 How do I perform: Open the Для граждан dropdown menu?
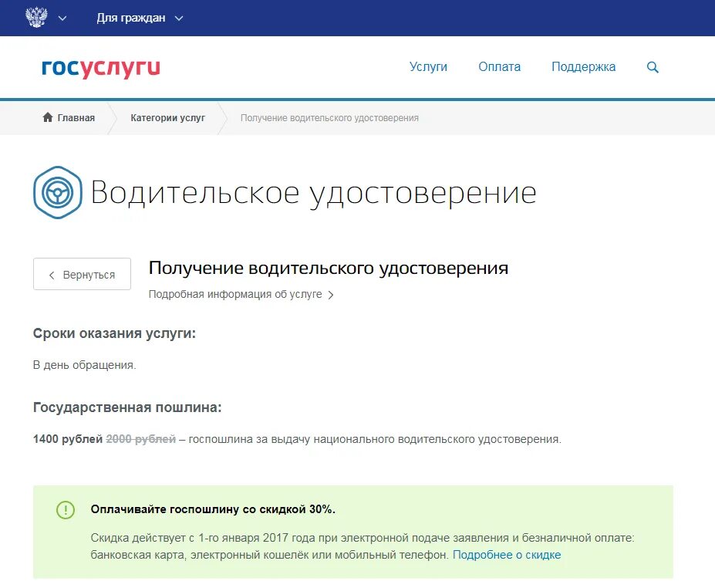(x=140, y=18)
